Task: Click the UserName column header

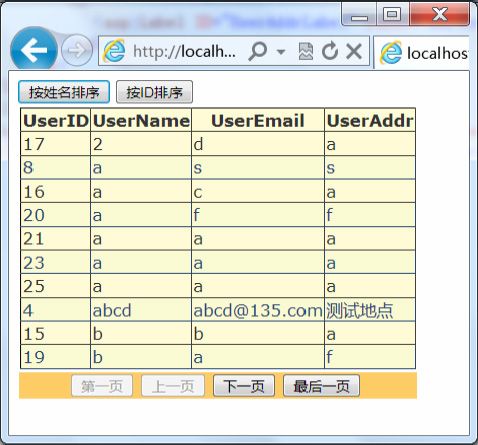Action: point(141,120)
